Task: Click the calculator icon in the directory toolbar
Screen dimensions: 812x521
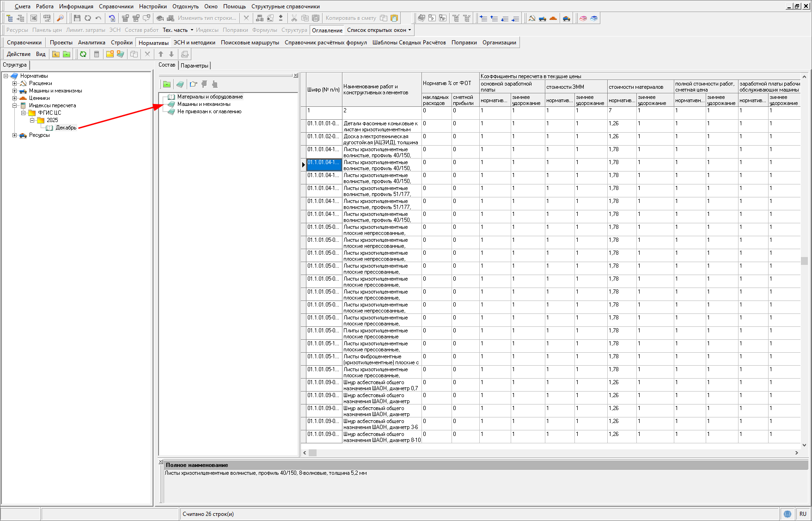Action: [x=97, y=54]
